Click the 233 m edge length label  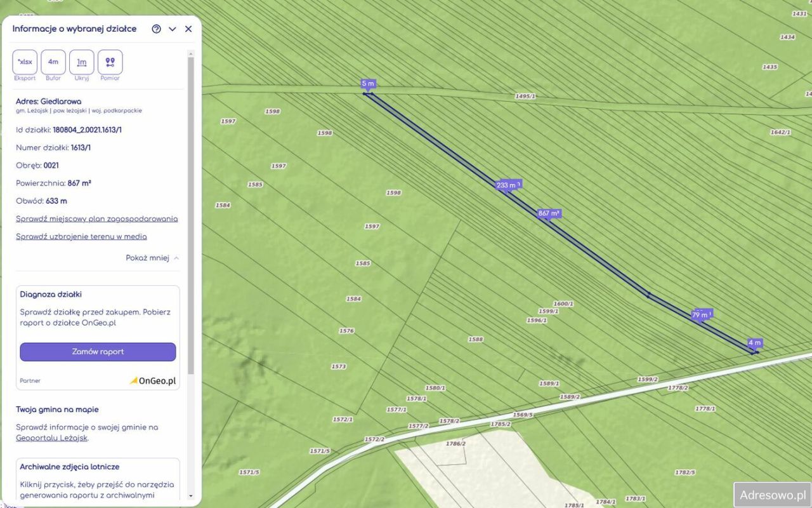pos(507,185)
